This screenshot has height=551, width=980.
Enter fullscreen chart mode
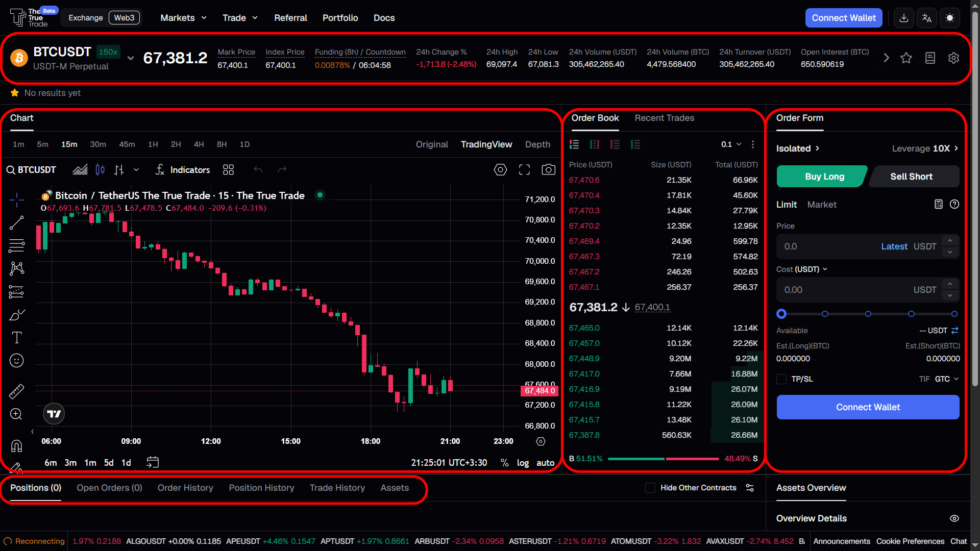pyautogui.click(x=524, y=170)
